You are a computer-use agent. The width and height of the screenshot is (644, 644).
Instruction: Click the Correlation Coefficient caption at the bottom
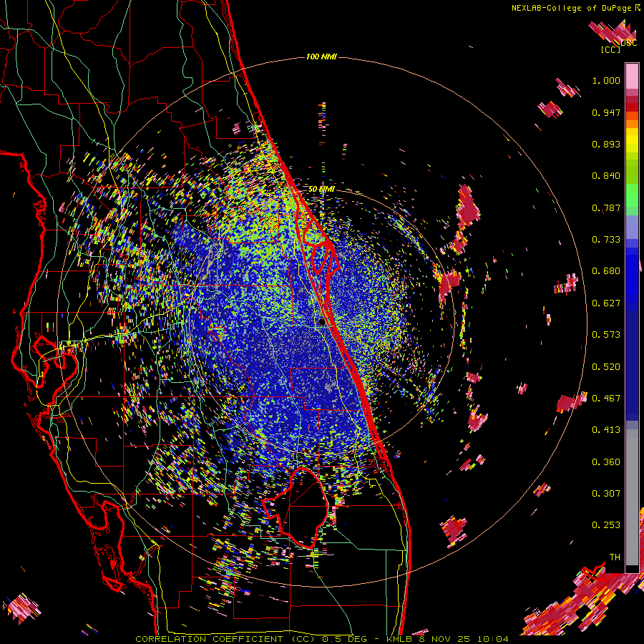(321, 639)
